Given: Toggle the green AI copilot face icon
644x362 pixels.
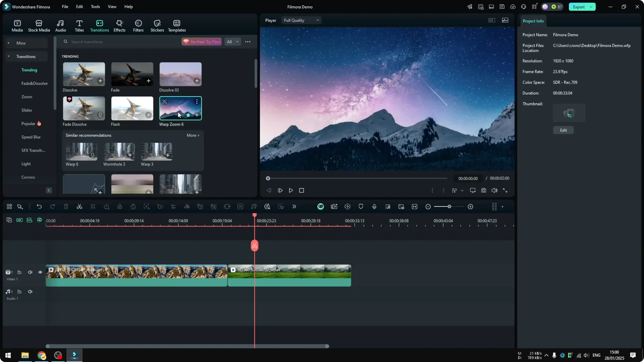Looking at the screenshot, I should tap(321, 207).
